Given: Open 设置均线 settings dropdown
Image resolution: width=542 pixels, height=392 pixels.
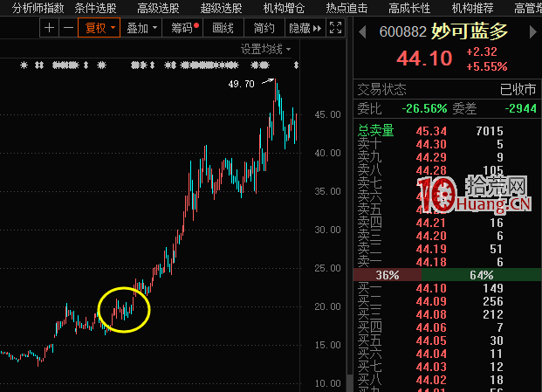Looking at the screenshot, I should tap(265, 49).
